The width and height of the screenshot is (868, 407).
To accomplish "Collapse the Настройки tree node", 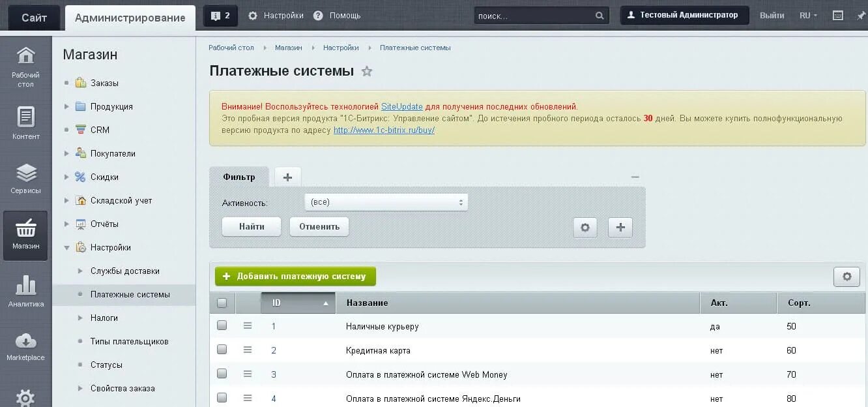I will point(66,247).
